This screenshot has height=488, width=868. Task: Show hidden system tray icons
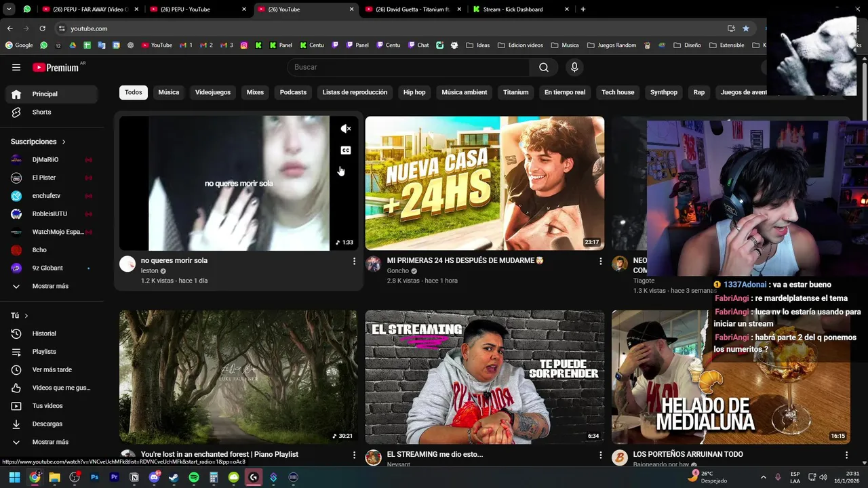point(763,477)
